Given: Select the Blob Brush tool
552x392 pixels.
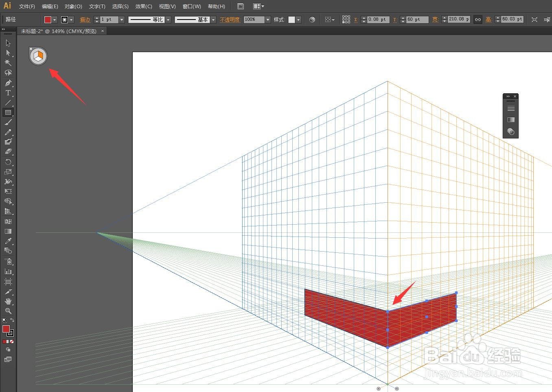Looking at the screenshot, I should [x=8, y=142].
